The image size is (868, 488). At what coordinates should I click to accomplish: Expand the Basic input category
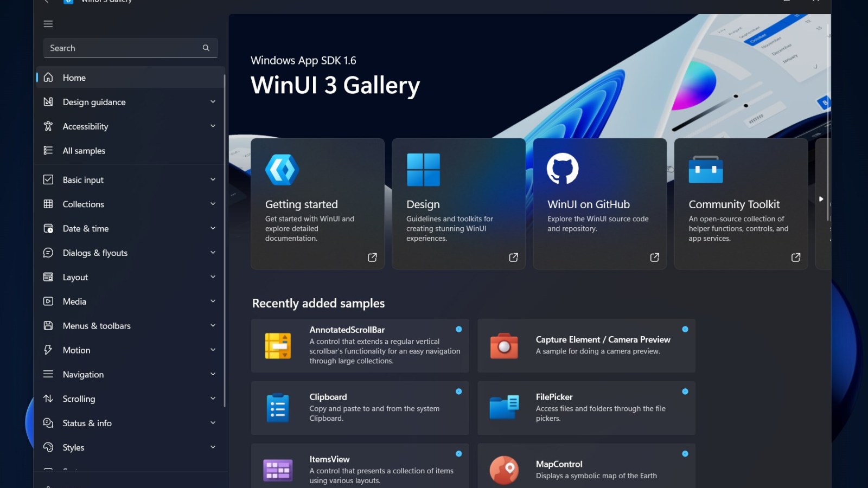[x=213, y=179]
